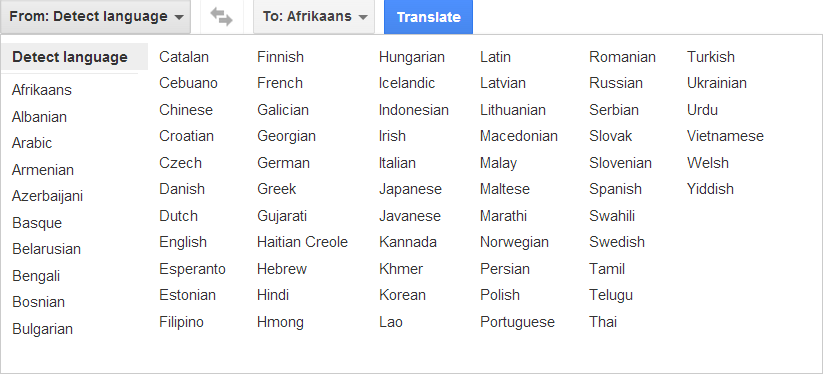
Task: Select Filipino language option
Action: [182, 322]
